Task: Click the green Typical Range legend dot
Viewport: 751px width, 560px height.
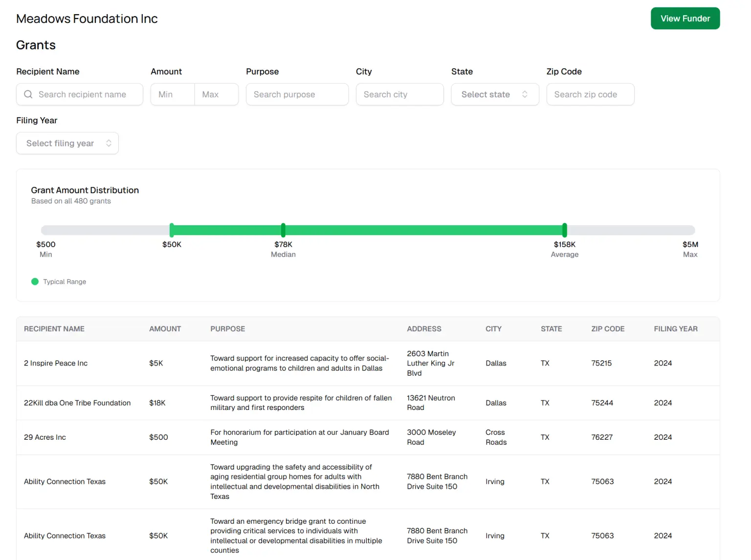Action: coord(35,281)
